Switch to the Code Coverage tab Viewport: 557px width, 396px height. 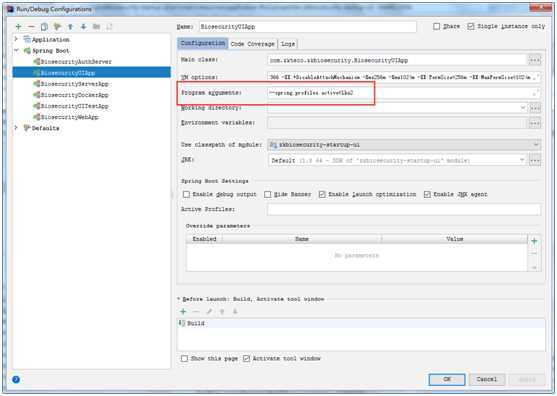(x=253, y=44)
